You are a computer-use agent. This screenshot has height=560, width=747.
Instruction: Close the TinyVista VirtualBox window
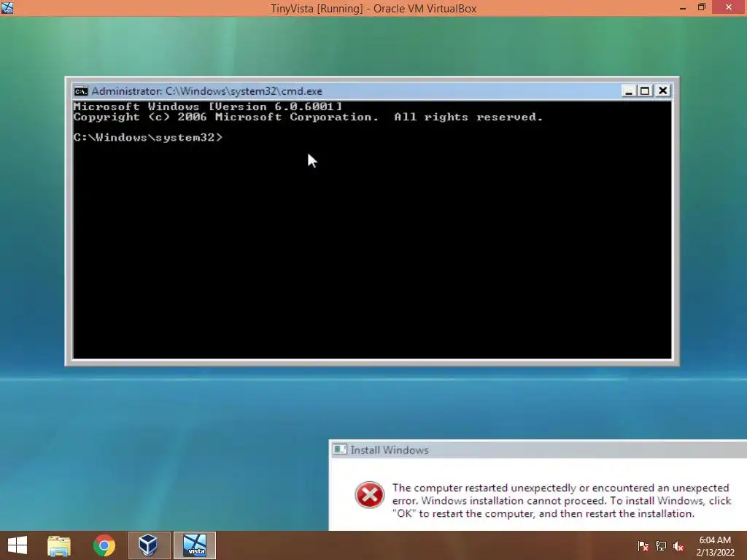(x=729, y=7)
